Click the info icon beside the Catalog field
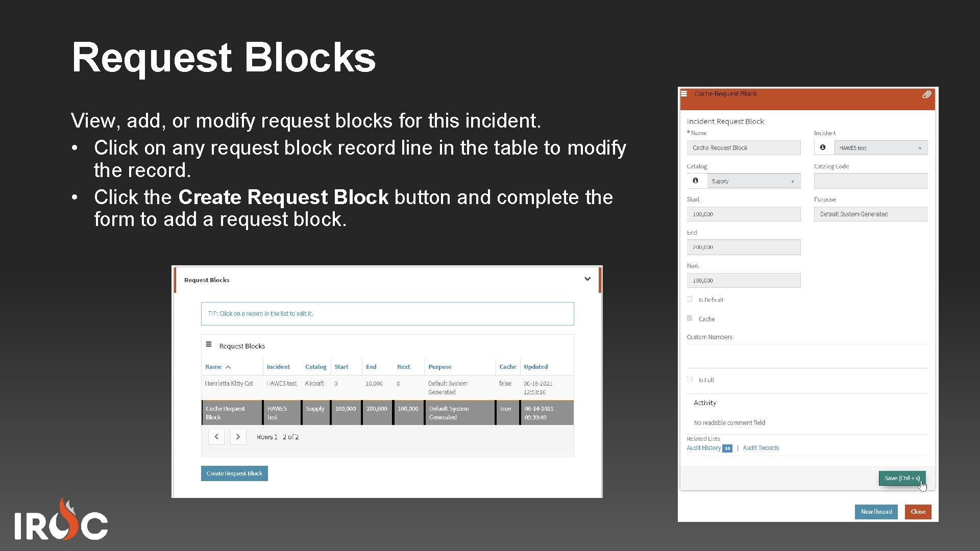 696,181
